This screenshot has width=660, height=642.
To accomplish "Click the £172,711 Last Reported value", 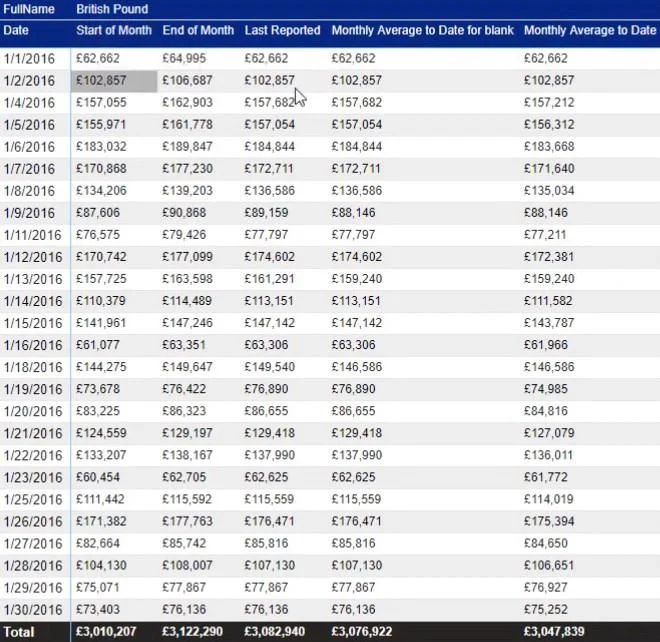I will pos(269,168).
